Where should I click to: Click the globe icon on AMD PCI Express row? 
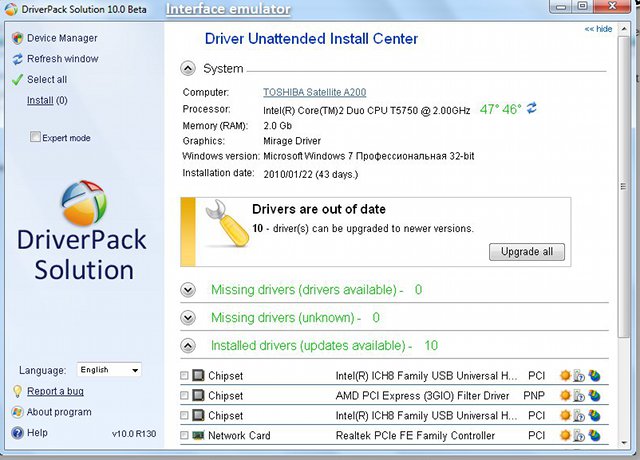594,395
